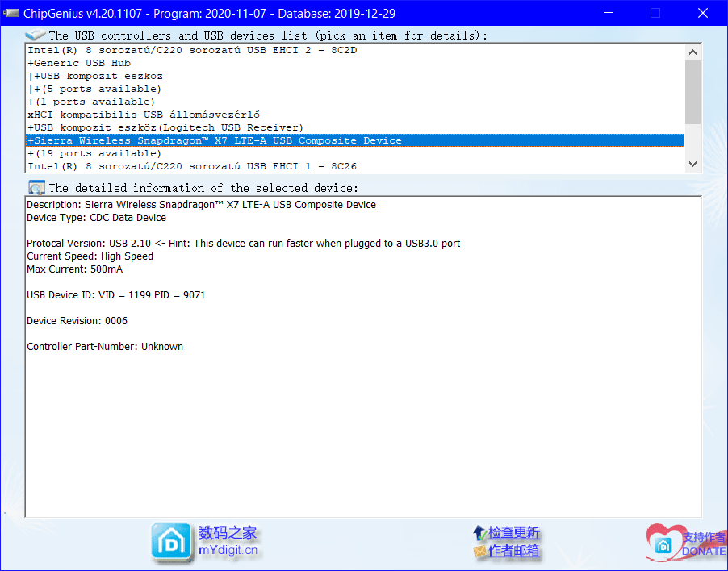Viewport: 728px width, 571px height.
Task: Click the Protocal Version USB 2.10 line
Action: (x=243, y=244)
